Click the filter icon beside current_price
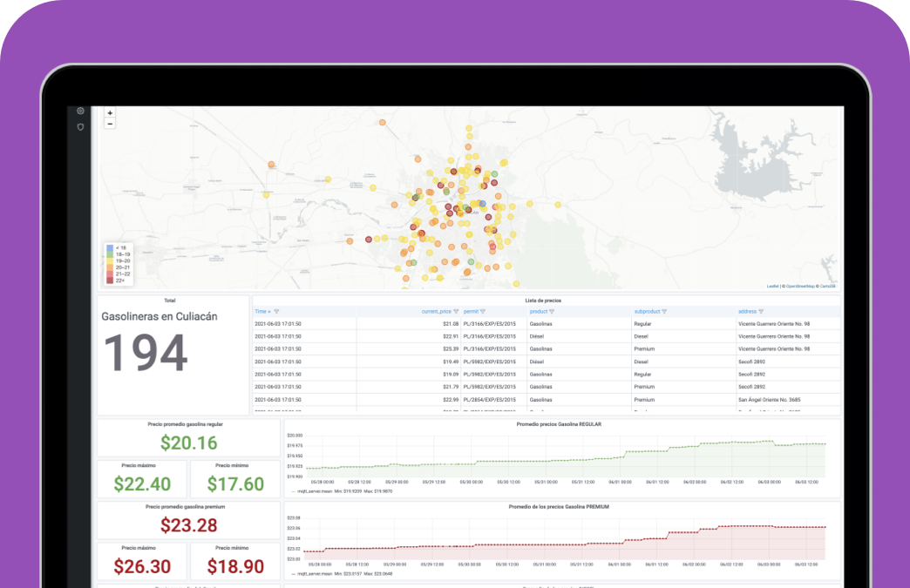Screen dimensions: 910x588 (x=456, y=312)
